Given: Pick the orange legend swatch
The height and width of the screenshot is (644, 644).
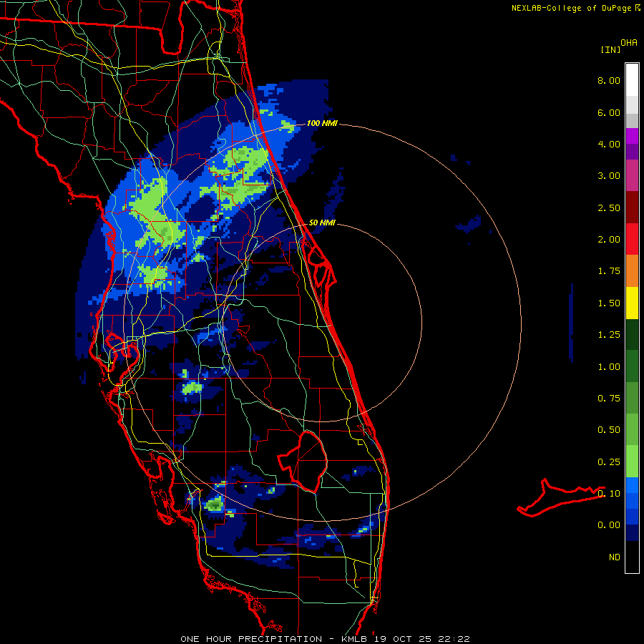Looking at the screenshot, I should pyautogui.click(x=632, y=271).
